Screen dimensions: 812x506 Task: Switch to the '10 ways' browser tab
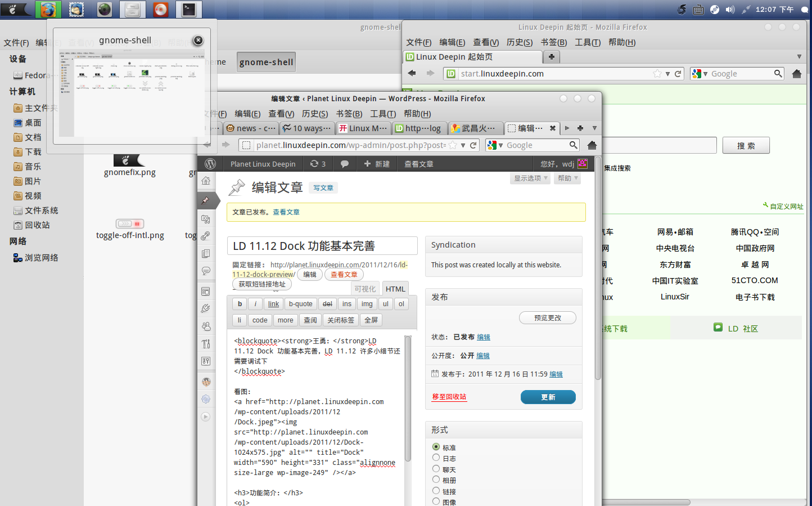tap(307, 128)
